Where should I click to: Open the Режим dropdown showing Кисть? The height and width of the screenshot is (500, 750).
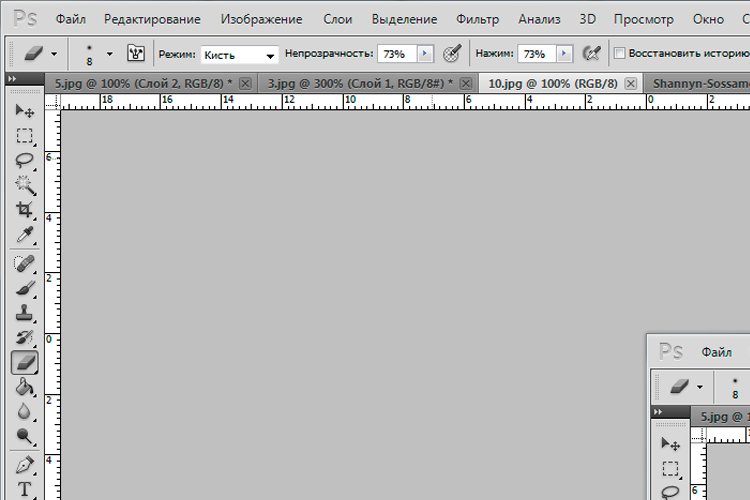tap(240, 55)
